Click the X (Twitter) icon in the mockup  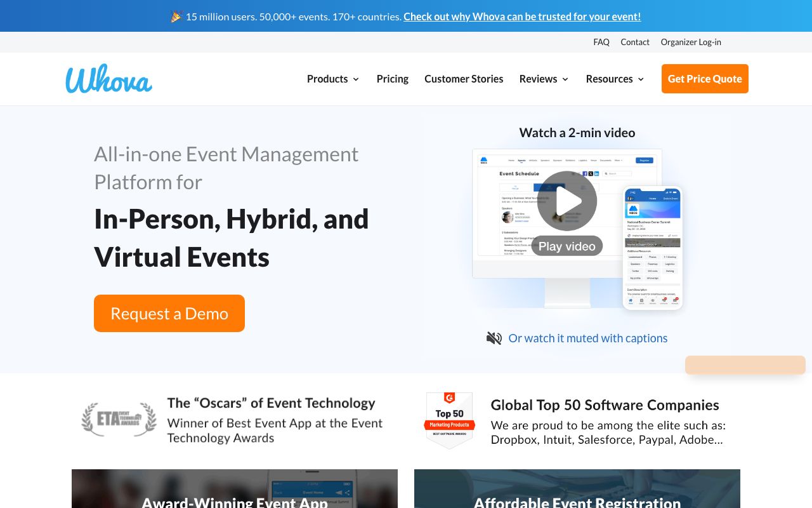591,173
